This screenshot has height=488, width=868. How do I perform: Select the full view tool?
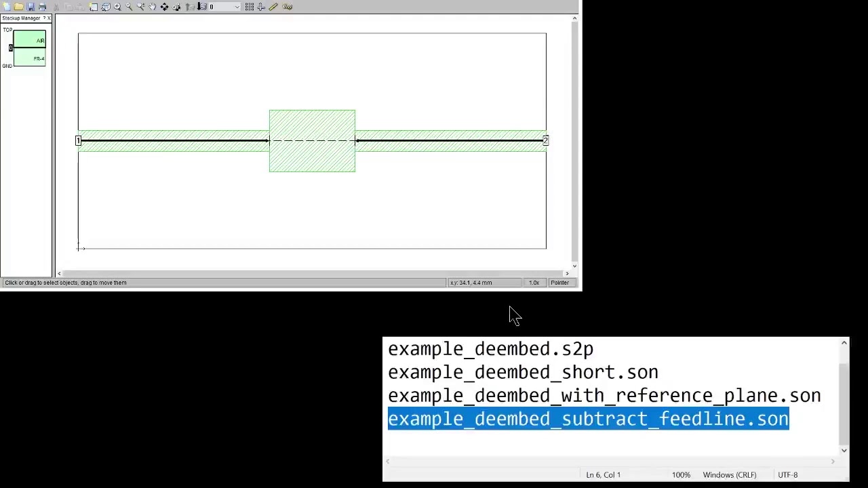(94, 7)
